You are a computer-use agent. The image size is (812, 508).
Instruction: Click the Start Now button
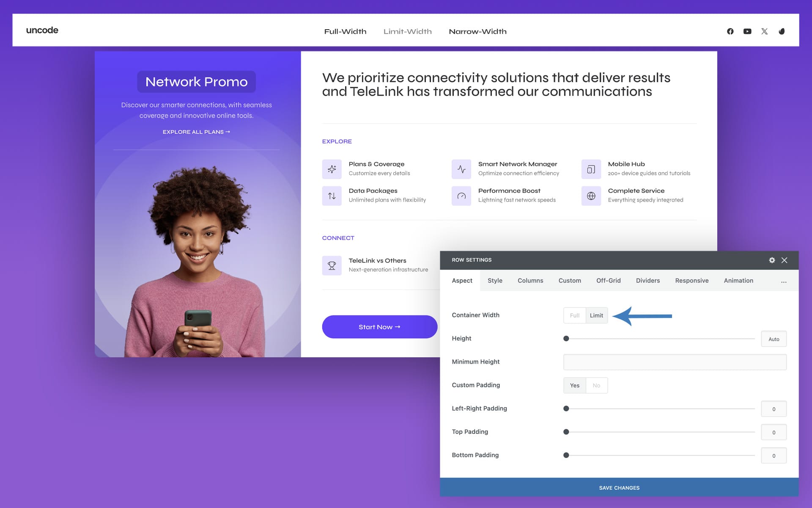tap(379, 327)
